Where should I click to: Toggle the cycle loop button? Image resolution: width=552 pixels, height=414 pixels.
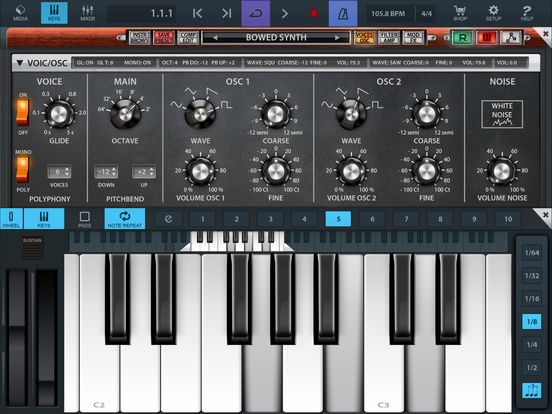(256, 13)
